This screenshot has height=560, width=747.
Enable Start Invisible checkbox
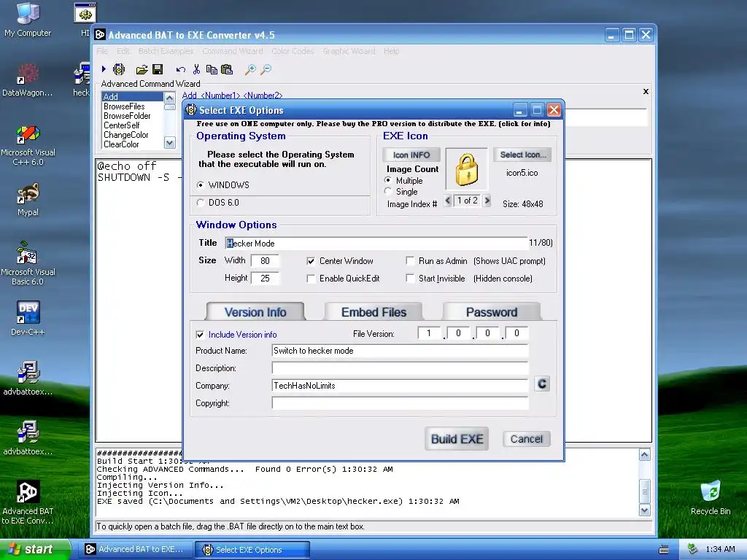point(410,279)
